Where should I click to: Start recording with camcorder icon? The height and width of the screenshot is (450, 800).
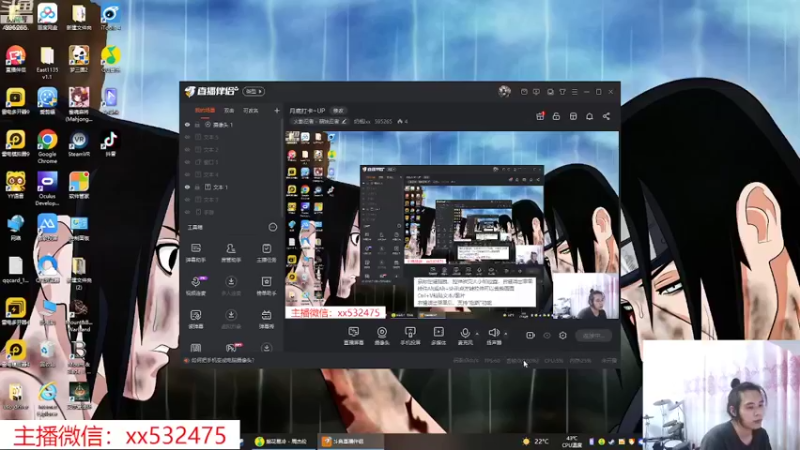pyautogui.click(x=530, y=335)
